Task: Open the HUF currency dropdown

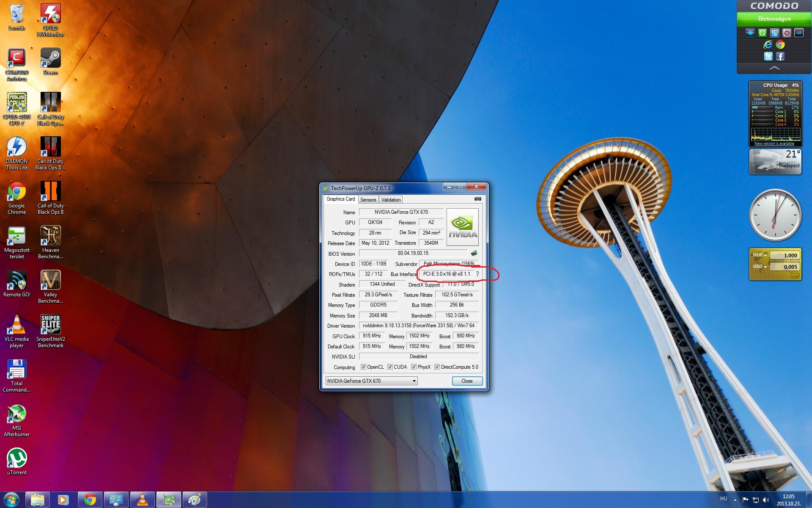Action: coord(760,255)
